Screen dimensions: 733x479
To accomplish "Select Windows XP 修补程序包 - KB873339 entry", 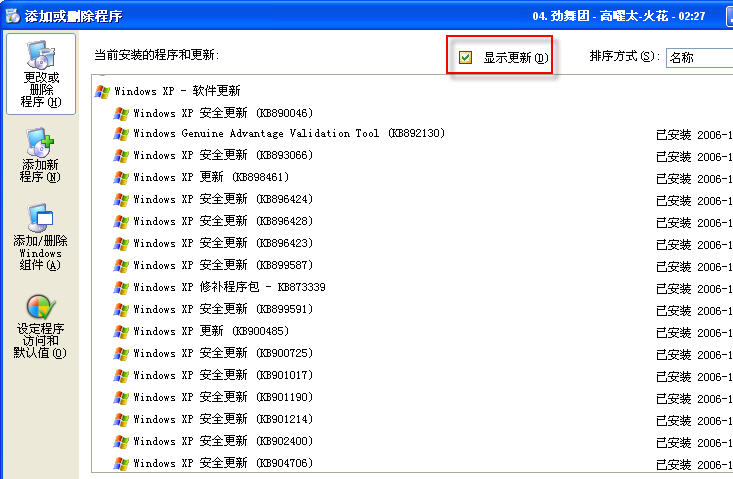I will [229, 287].
